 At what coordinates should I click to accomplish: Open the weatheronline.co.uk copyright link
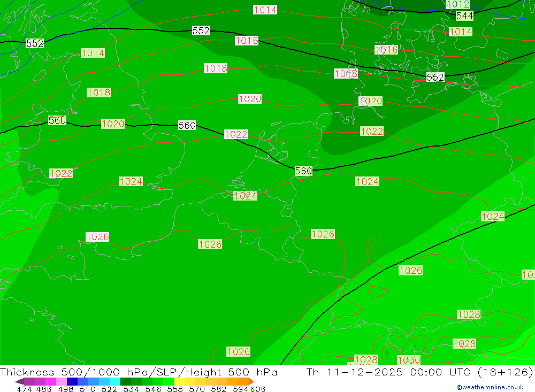(490, 387)
